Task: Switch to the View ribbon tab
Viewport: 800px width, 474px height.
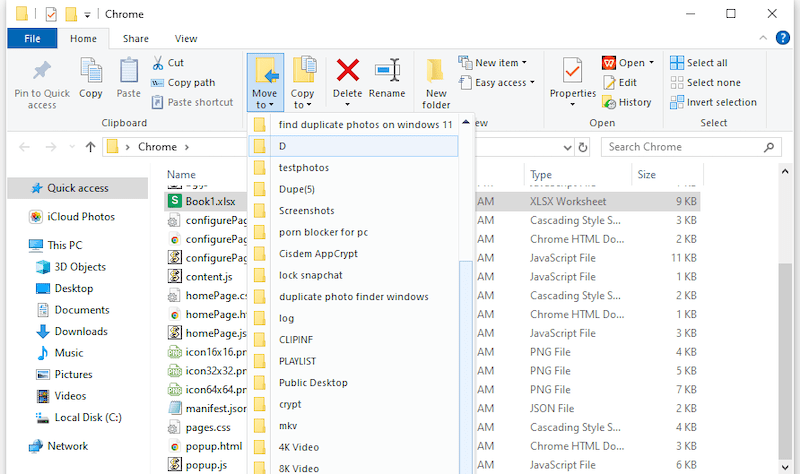Action: (185, 39)
